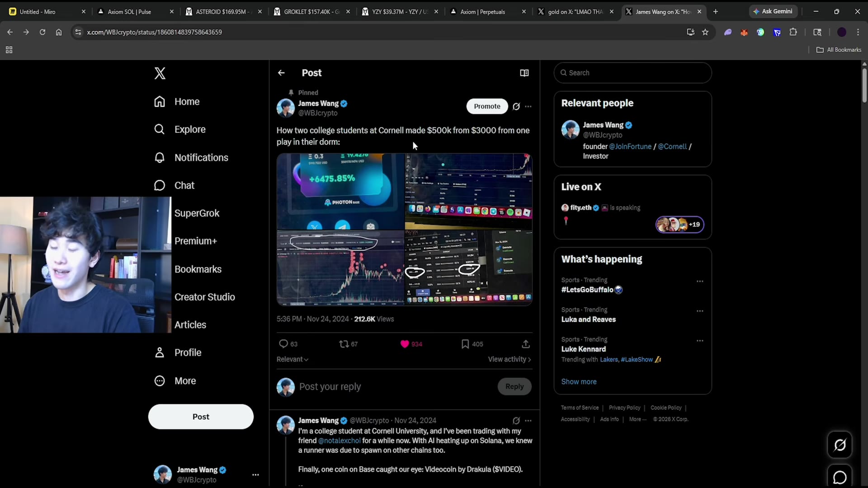The image size is (868, 488).
Task: Open the Notifications navigation item
Action: (x=191, y=158)
